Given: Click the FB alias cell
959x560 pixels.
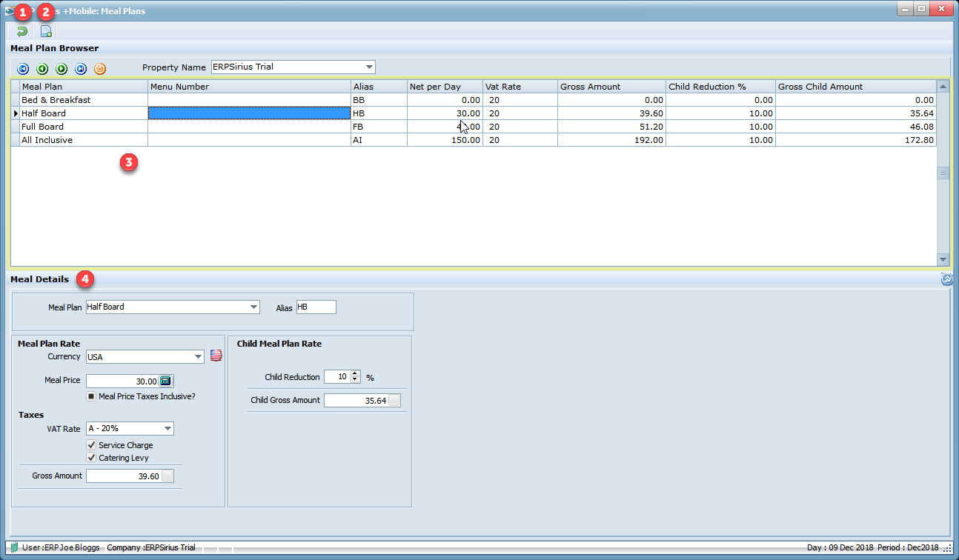Looking at the screenshot, I should tap(379, 127).
